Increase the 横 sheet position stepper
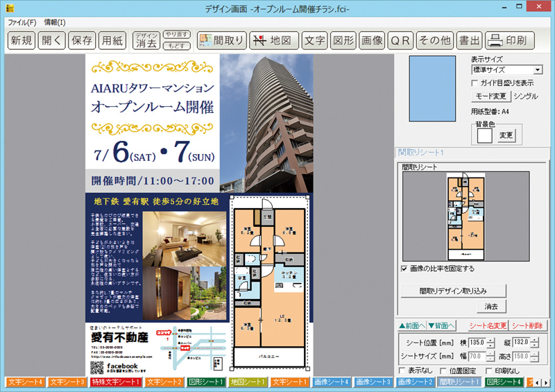 pyautogui.click(x=491, y=339)
